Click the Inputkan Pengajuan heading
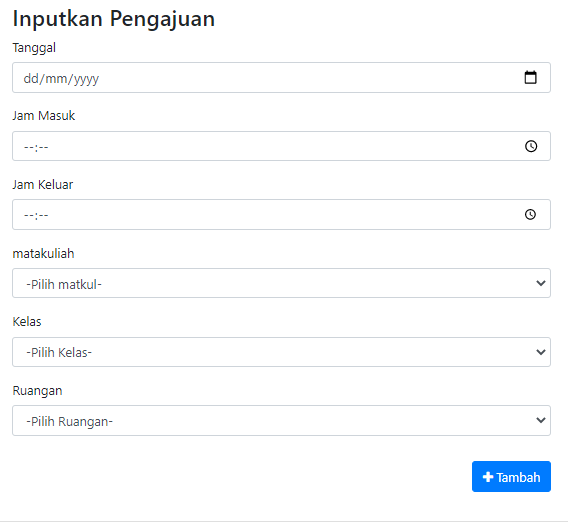Image resolution: width=568 pixels, height=523 pixels. 114,19
